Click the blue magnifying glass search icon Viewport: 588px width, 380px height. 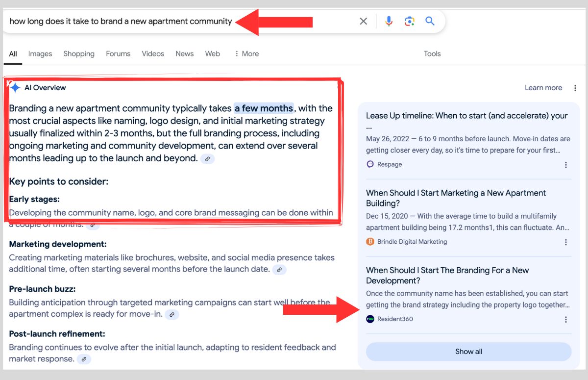430,21
